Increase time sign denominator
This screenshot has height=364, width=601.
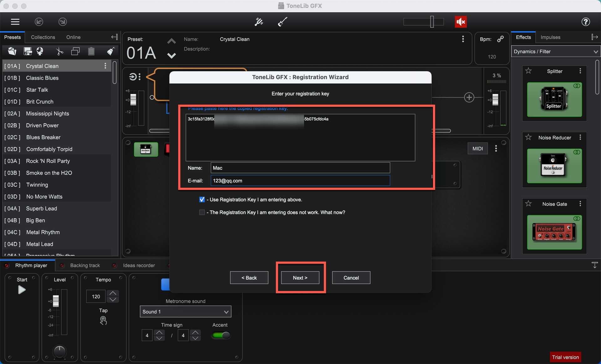[196, 332]
